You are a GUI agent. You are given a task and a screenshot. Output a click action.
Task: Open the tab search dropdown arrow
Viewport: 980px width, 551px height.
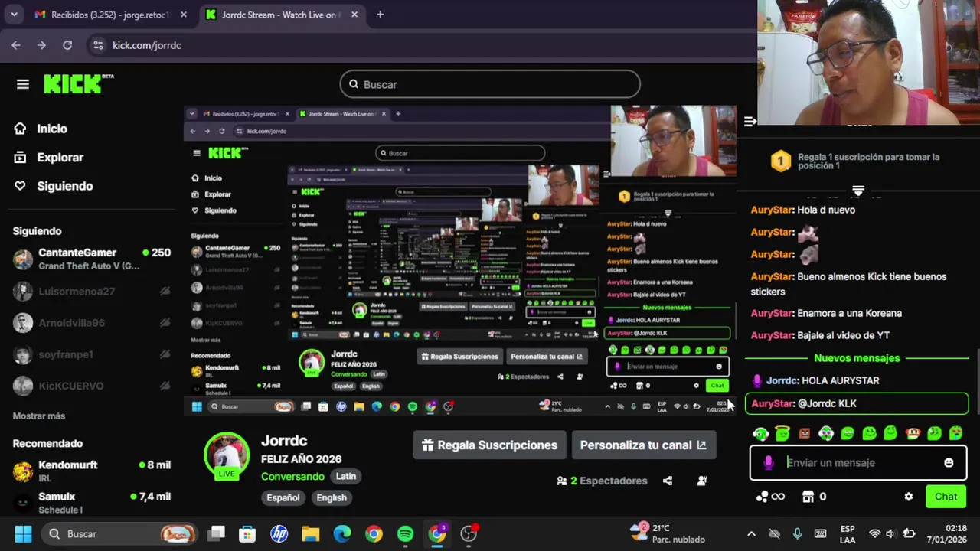point(14,15)
